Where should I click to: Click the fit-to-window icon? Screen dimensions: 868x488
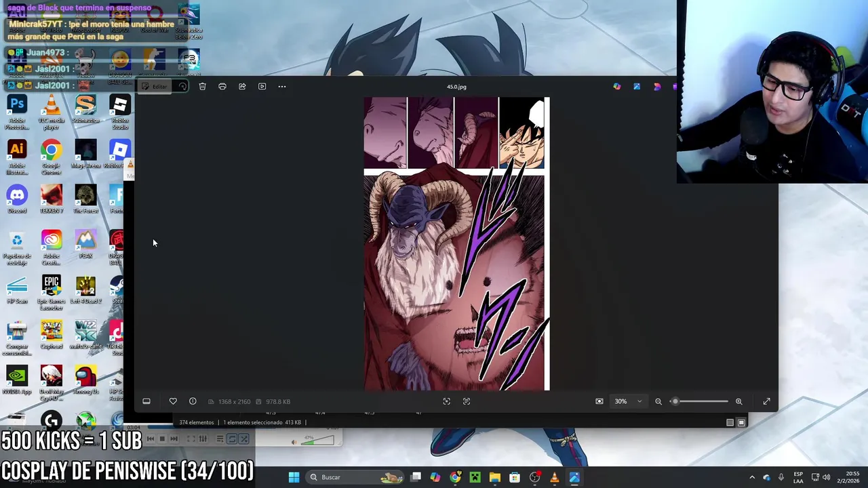pyautogui.click(x=446, y=401)
